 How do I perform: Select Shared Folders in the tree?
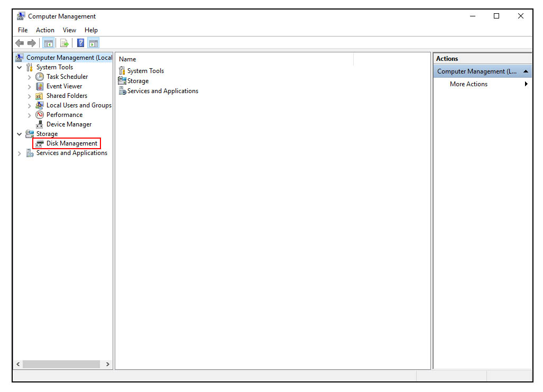[x=67, y=96]
